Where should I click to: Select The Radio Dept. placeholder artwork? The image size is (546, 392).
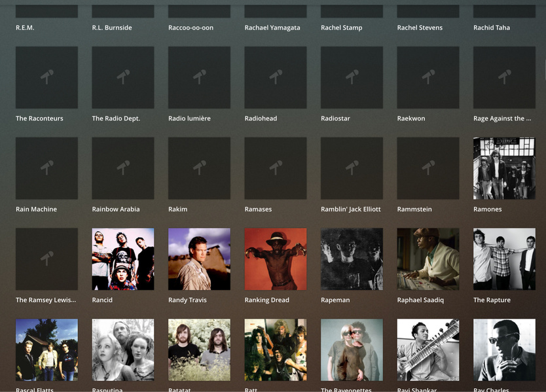pos(123,78)
